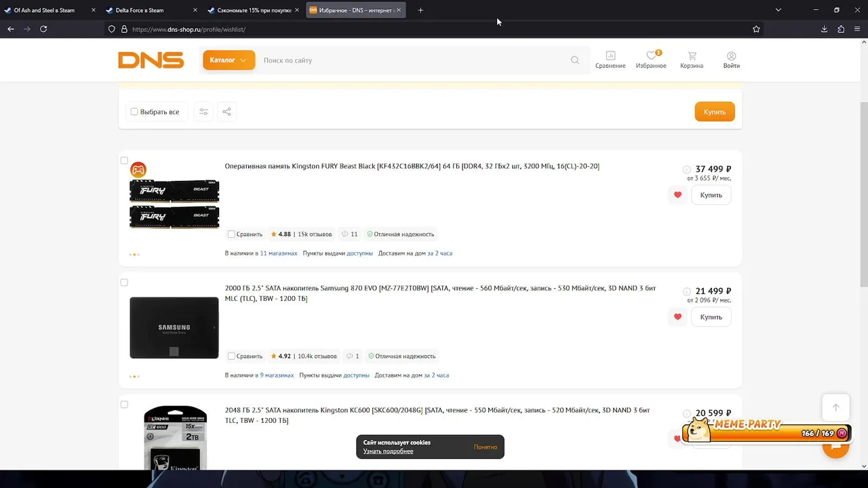Image resolution: width=868 pixels, height=488 pixels.
Task: Open comments count 1 for Samsung 870 EVO
Action: [x=353, y=357]
